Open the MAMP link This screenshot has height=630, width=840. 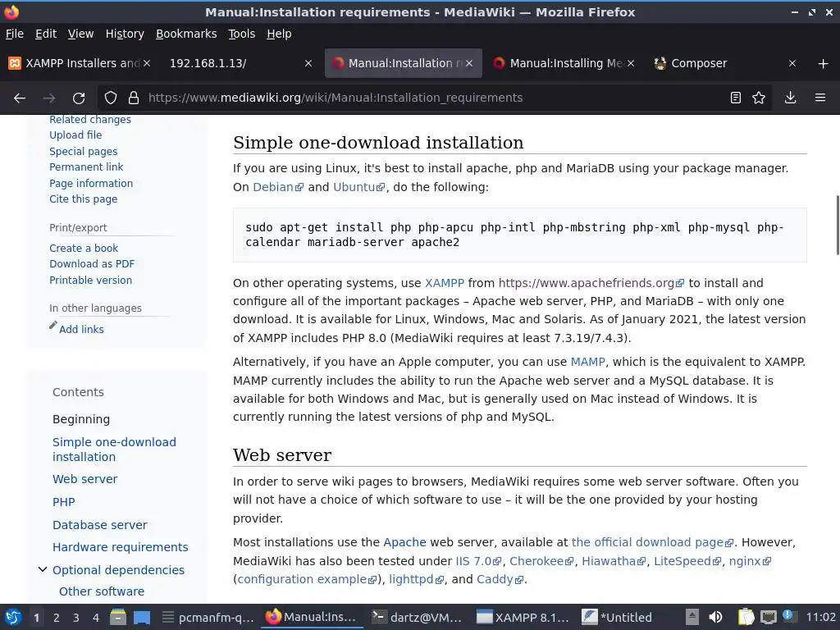587,362
